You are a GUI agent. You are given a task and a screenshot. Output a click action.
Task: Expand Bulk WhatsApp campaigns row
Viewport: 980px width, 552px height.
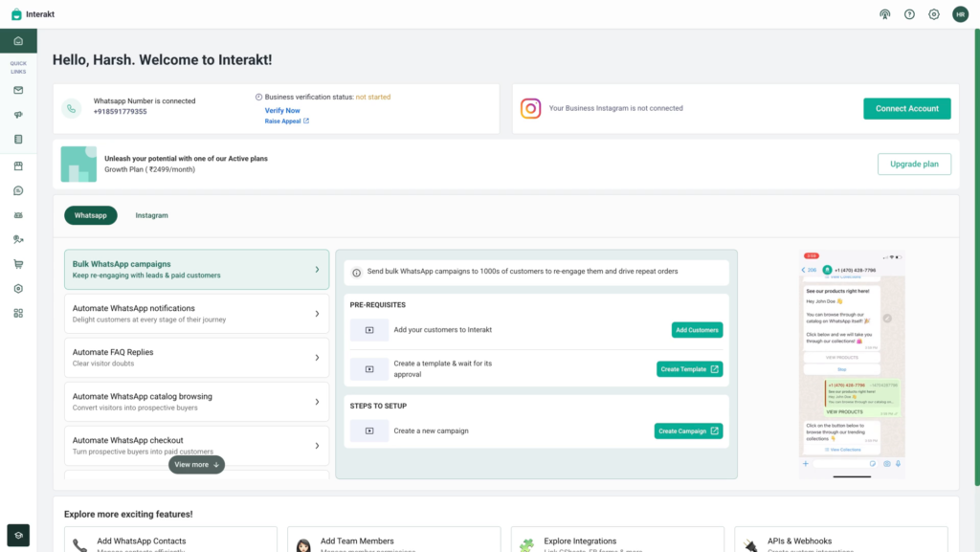(x=196, y=270)
